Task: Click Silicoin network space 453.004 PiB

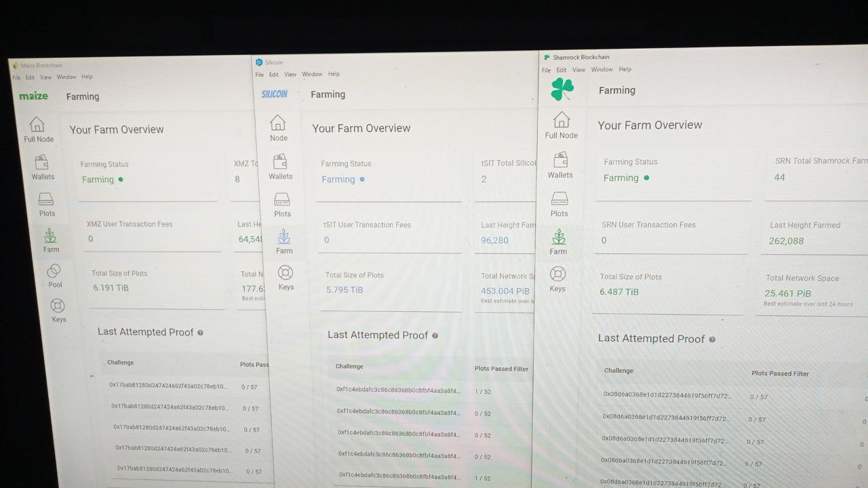Action: point(505,291)
